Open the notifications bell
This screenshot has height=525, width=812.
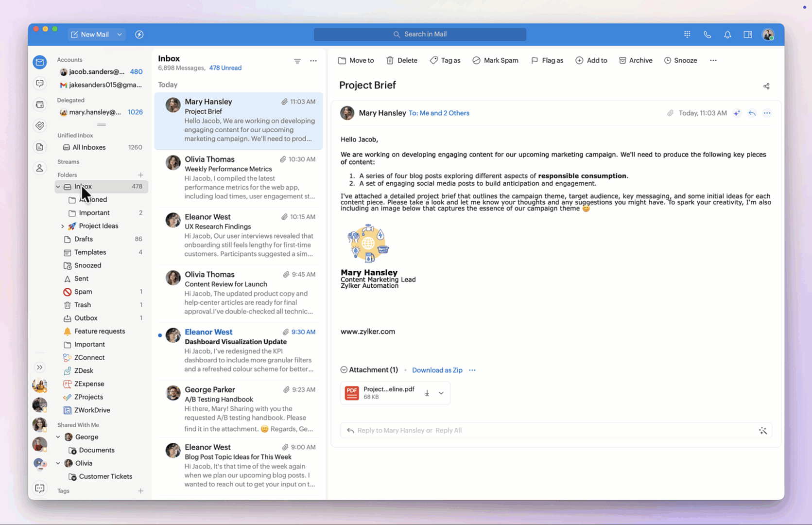727,35
